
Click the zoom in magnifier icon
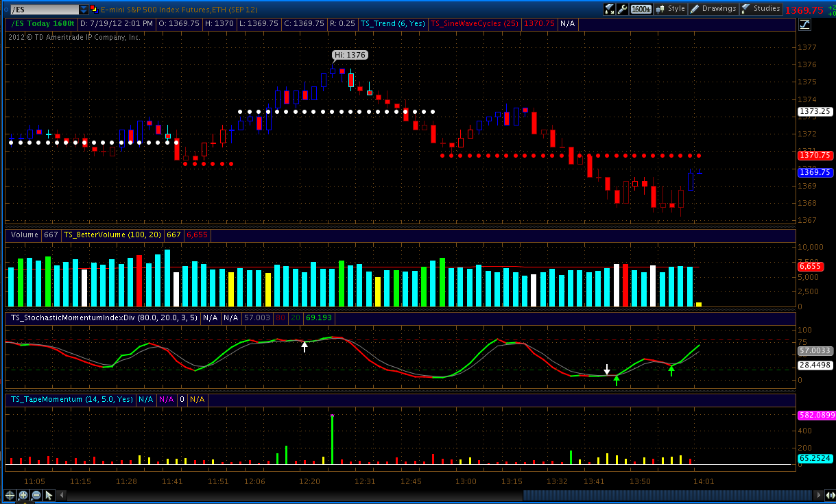[x=23, y=495]
